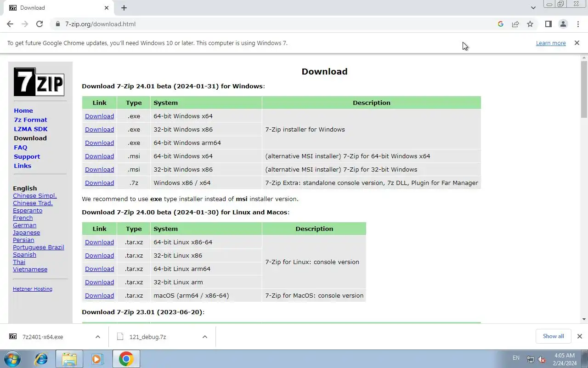The image size is (588, 368).
Task: Click the Google search icon in address bar
Action: click(x=501, y=24)
